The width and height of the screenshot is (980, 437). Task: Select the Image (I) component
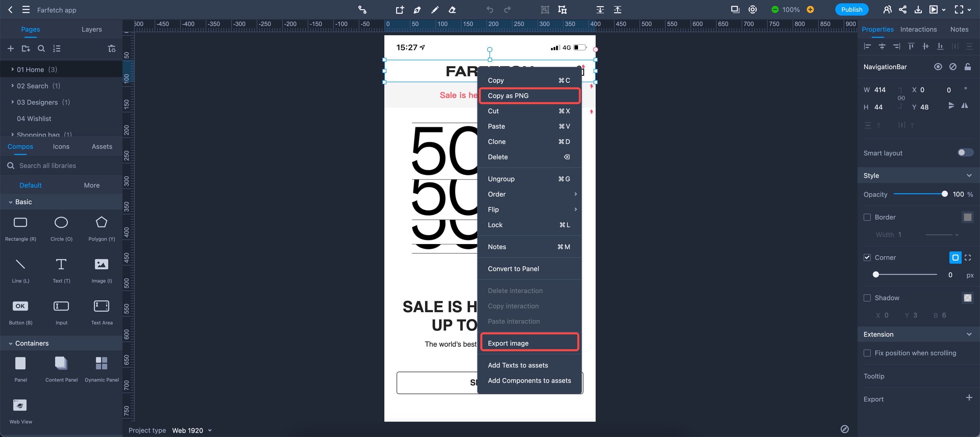(x=102, y=271)
